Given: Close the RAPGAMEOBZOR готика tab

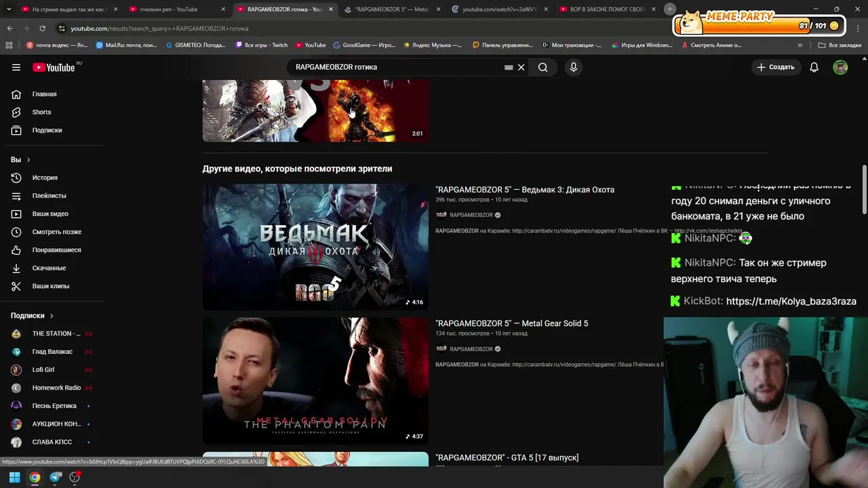Looking at the screenshot, I should tap(331, 9).
